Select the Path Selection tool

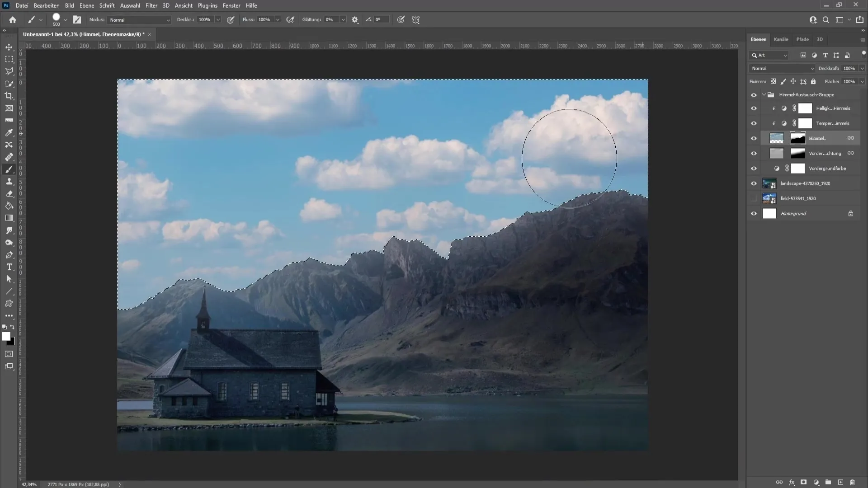click(x=9, y=279)
